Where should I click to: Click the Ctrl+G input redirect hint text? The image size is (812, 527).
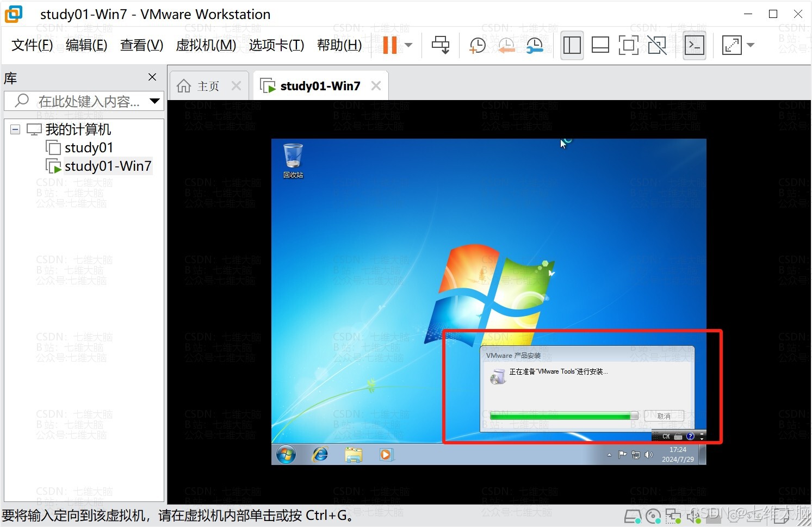[178, 516]
